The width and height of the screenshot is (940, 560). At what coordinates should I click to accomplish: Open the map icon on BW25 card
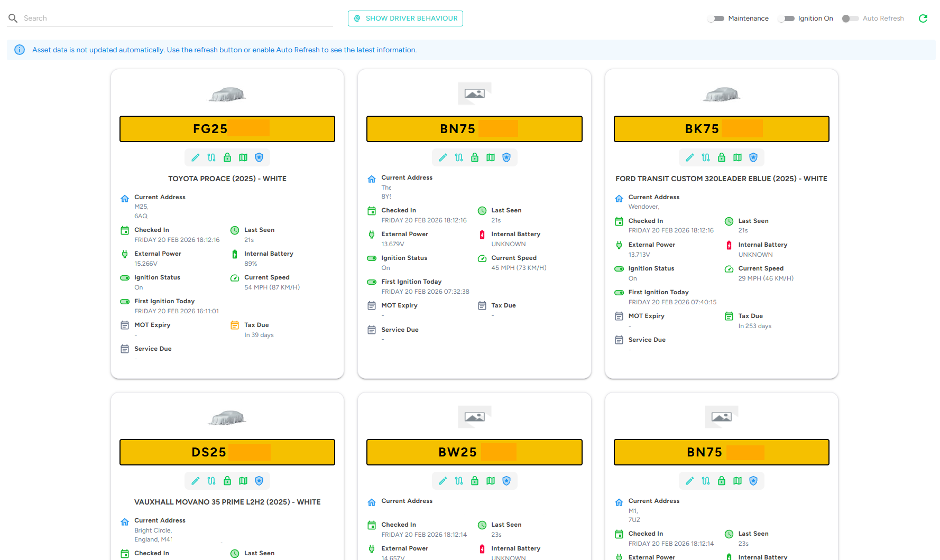click(491, 481)
